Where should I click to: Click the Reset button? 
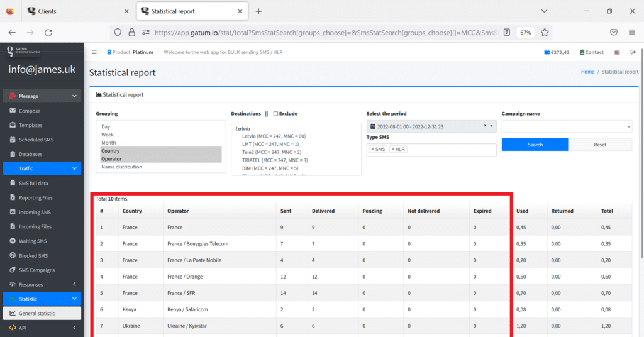[x=600, y=145]
